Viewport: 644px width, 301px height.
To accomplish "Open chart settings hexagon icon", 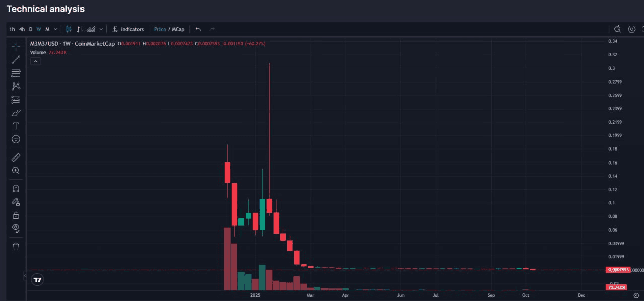I will (x=632, y=29).
